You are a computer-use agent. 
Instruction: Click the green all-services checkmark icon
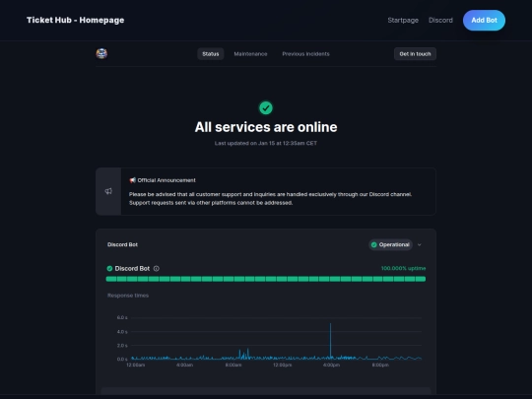coord(266,108)
